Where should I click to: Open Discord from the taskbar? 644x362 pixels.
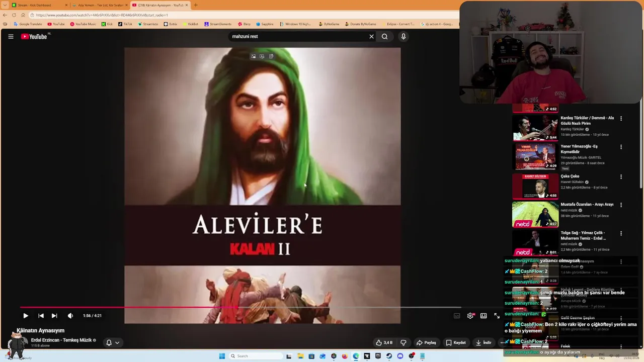(400, 356)
